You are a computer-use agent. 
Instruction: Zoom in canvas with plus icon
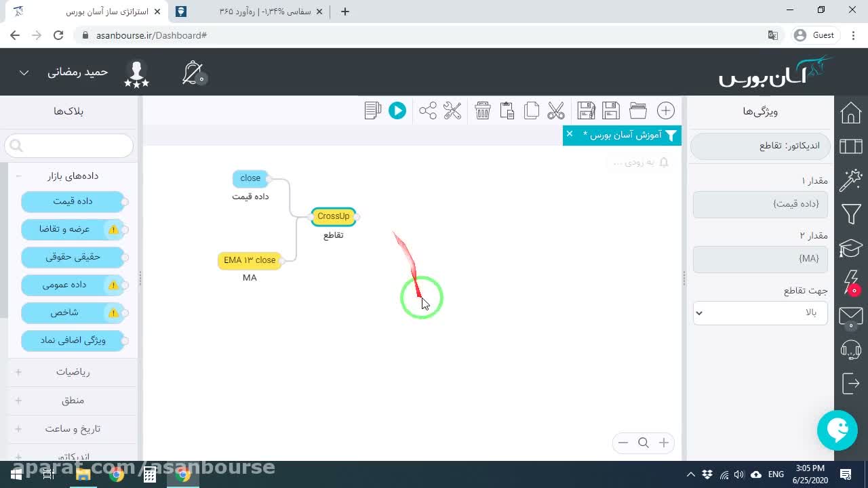664,443
